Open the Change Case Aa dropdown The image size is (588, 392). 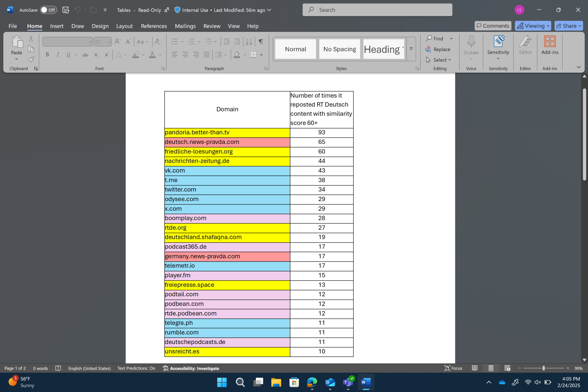[x=143, y=42]
